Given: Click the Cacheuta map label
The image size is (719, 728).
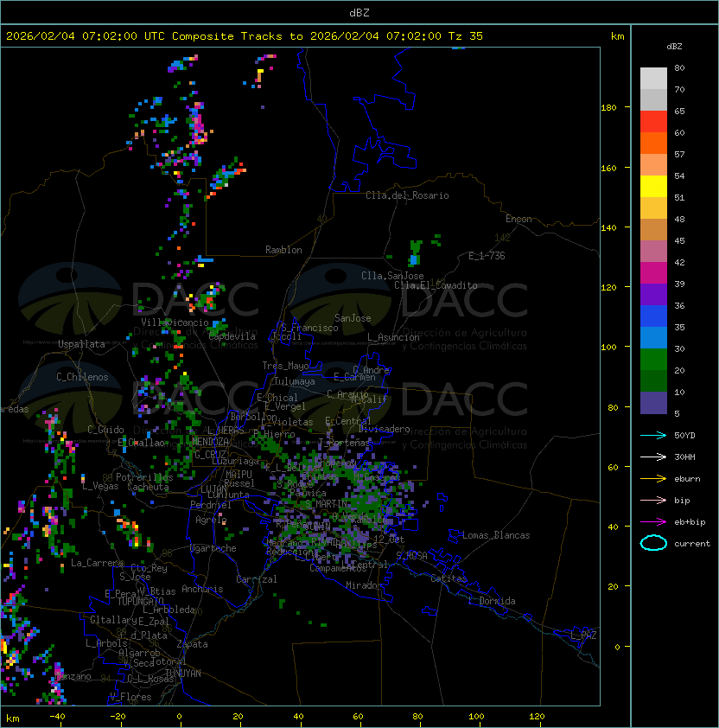Looking at the screenshot, I should [x=148, y=487].
